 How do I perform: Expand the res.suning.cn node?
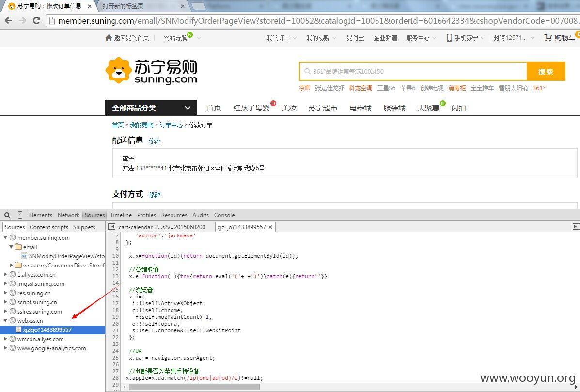point(5,293)
